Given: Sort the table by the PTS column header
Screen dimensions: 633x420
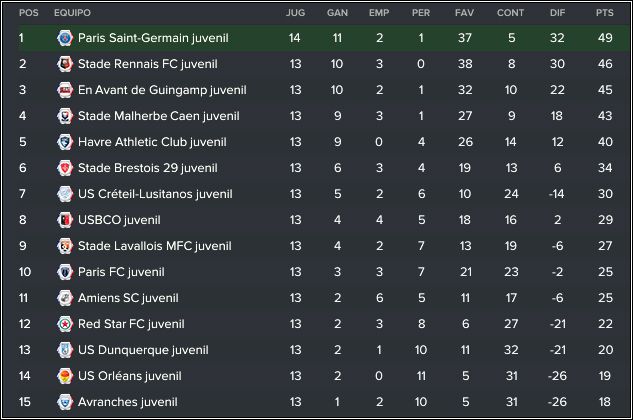Looking at the screenshot, I should click(604, 13).
